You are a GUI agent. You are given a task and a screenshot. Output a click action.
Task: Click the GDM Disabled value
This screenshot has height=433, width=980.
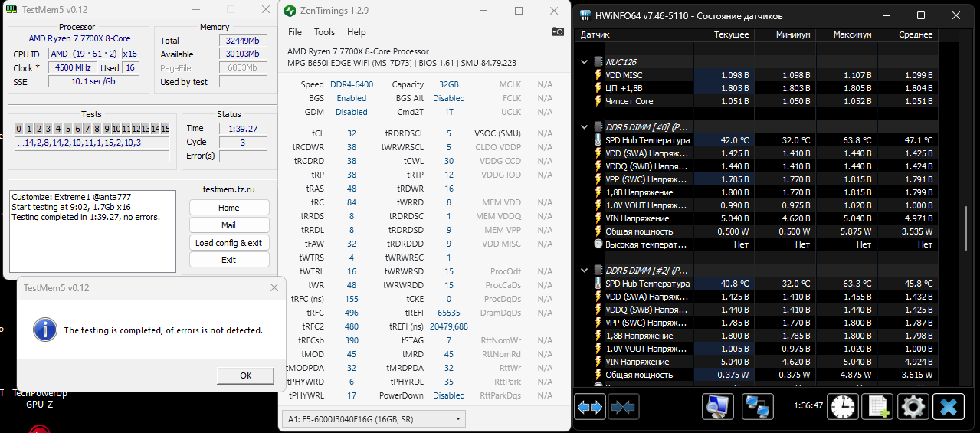pyautogui.click(x=352, y=112)
